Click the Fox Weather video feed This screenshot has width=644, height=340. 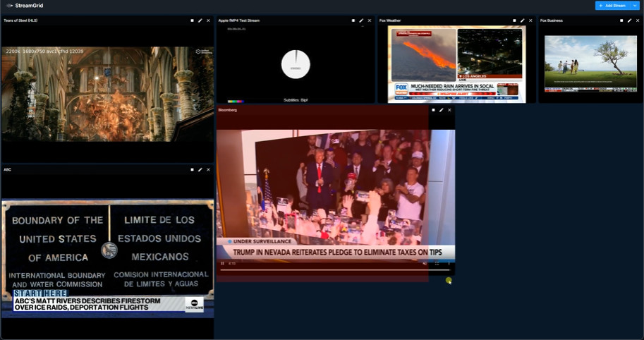click(x=456, y=64)
